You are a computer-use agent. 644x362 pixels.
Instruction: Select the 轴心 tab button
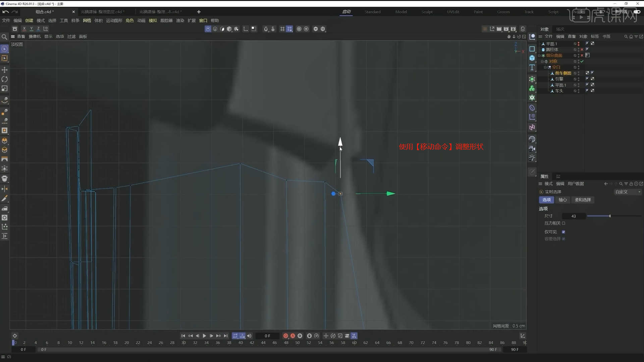pos(563,200)
